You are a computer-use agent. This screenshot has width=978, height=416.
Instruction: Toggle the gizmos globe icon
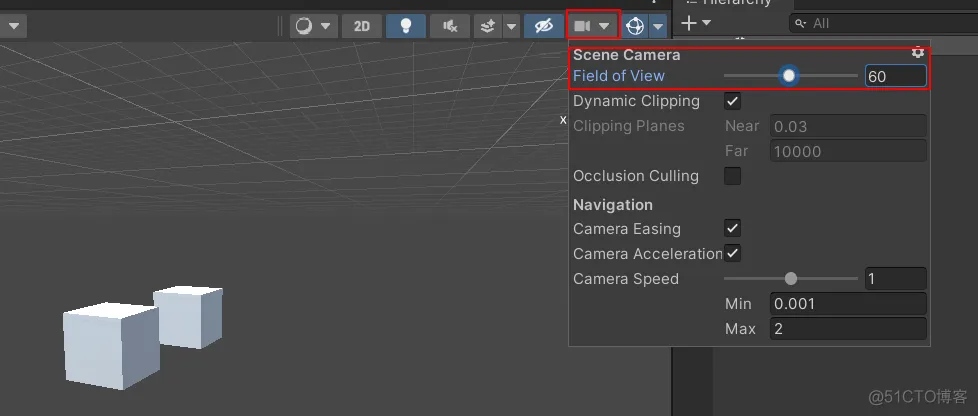pos(635,26)
